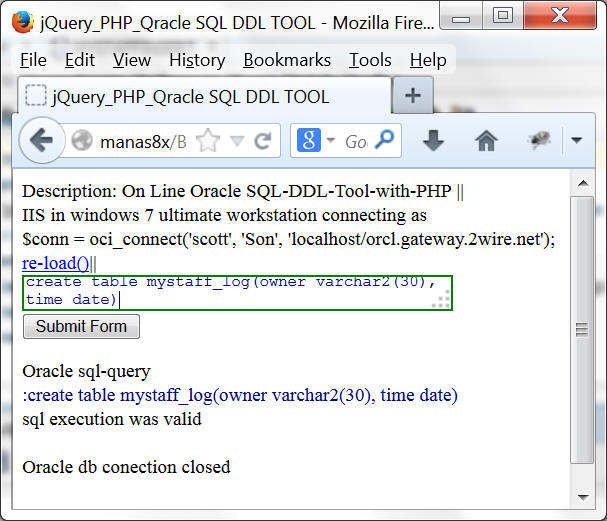The width and height of the screenshot is (607, 521).
Task: Click the 'sql execution was valid' text
Action: tap(112, 419)
